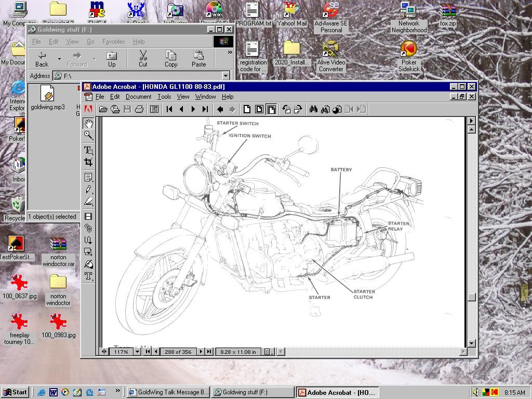Open Search with binoculars-and-pages icon
The height and width of the screenshot is (399, 532).
325,109
